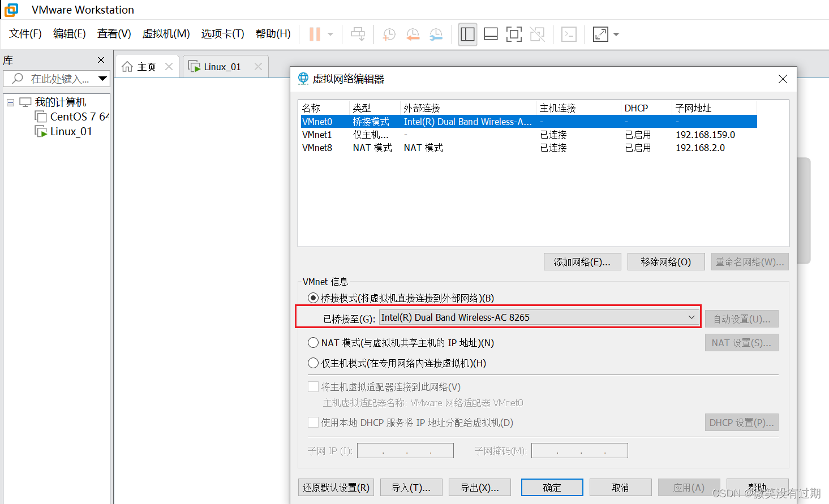Viewport: 829px width, 504px height.
Task: Click the 添加网络(E)... button
Action: click(582, 262)
